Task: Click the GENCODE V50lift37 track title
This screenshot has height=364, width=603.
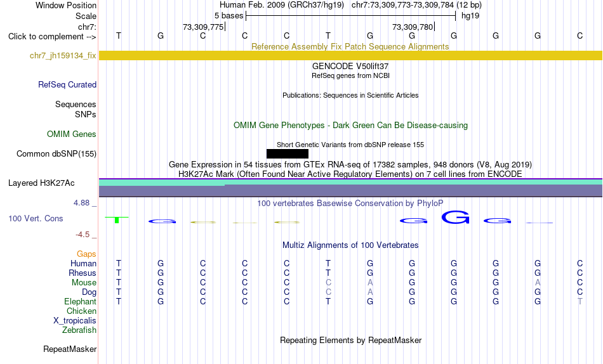Action: [x=350, y=66]
